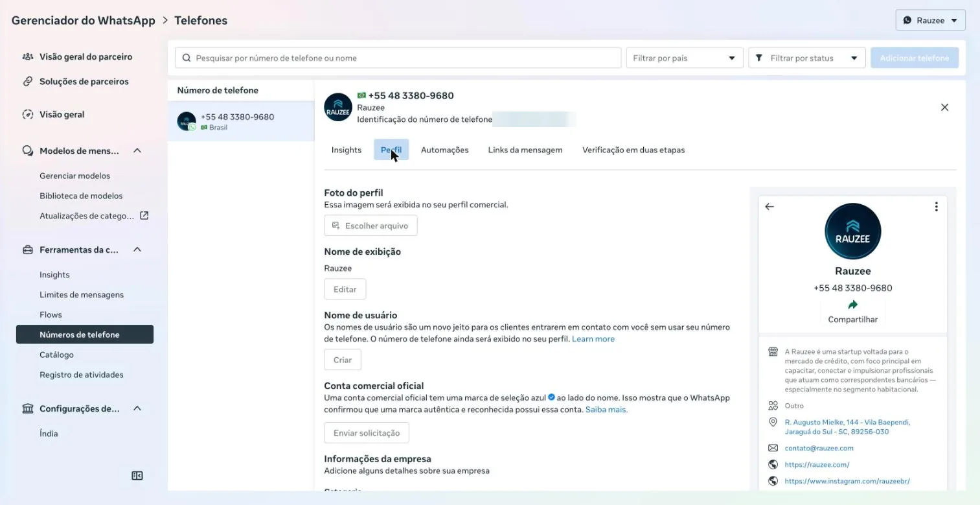Open the Automações tab

coord(445,150)
